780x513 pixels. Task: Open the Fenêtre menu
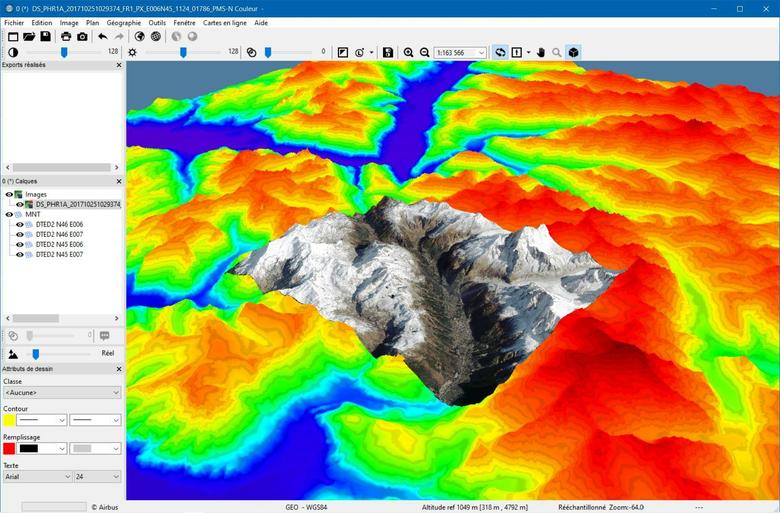click(x=185, y=23)
